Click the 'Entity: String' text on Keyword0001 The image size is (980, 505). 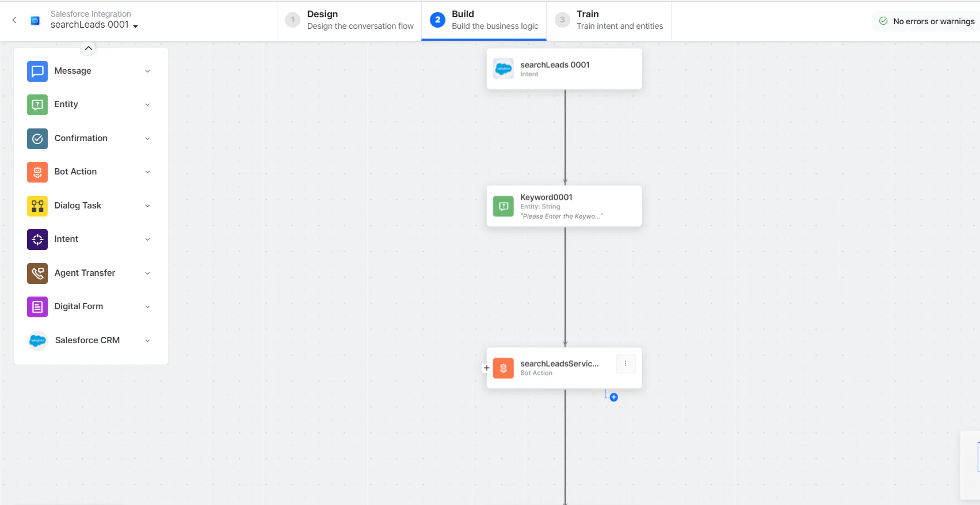click(540, 207)
